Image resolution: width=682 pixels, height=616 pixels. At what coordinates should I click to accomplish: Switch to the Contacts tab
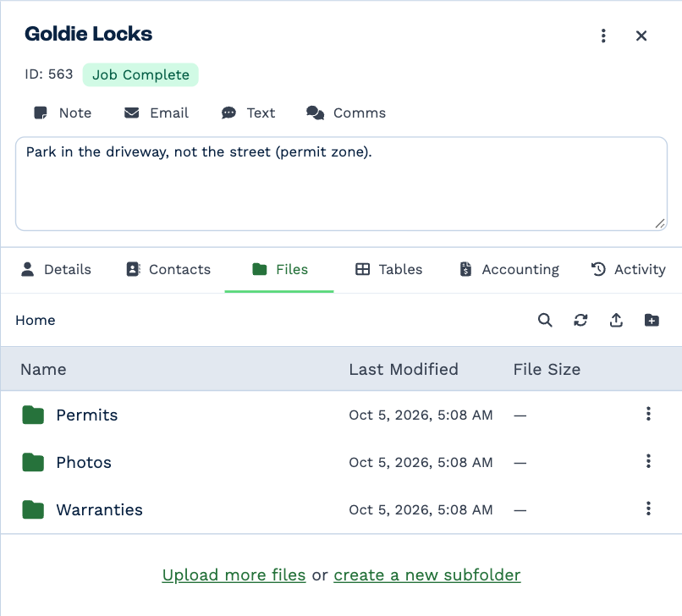point(168,270)
